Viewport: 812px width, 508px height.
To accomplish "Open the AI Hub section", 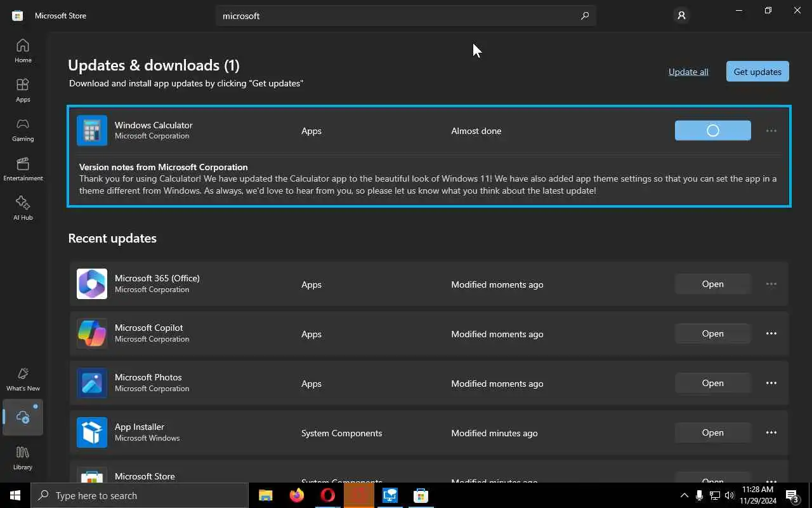I will (23, 208).
